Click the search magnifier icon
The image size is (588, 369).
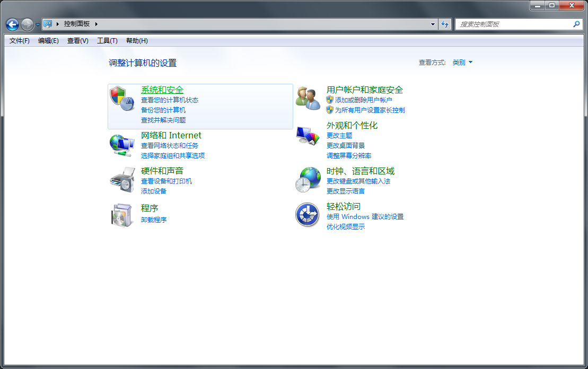576,24
